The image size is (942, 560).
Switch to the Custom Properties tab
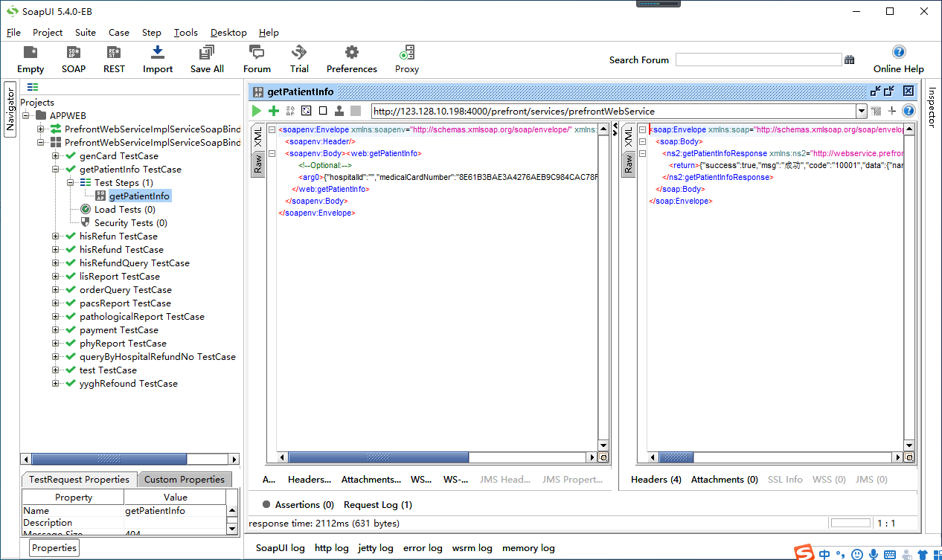pos(184,479)
